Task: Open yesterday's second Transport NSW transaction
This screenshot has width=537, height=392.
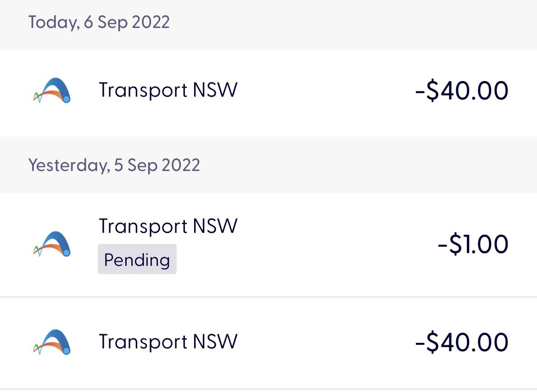Action: coord(268,341)
